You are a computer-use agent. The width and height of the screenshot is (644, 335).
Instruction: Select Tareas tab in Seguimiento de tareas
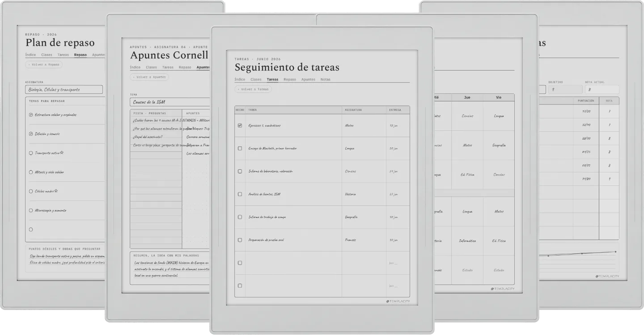pyautogui.click(x=272, y=80)
